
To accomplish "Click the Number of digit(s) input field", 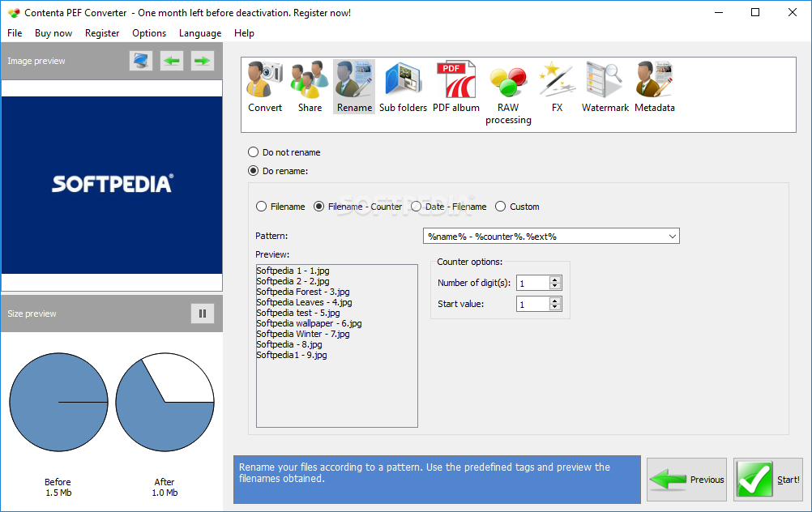I will click(533, 283).
